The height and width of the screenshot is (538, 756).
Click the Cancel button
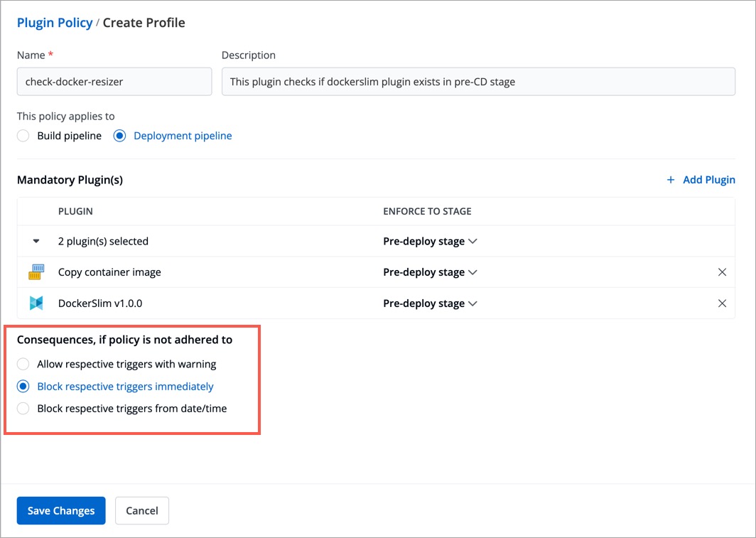coord(142,510)
